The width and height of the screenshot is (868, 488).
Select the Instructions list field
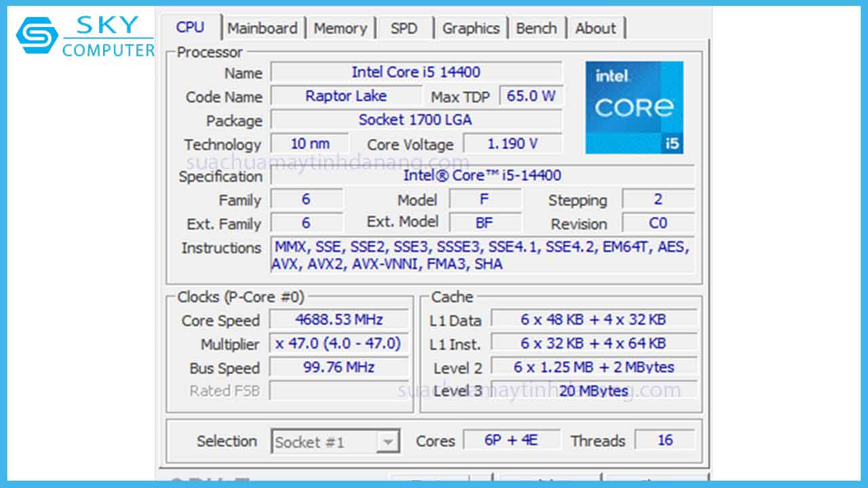click(x=483, y=255)
